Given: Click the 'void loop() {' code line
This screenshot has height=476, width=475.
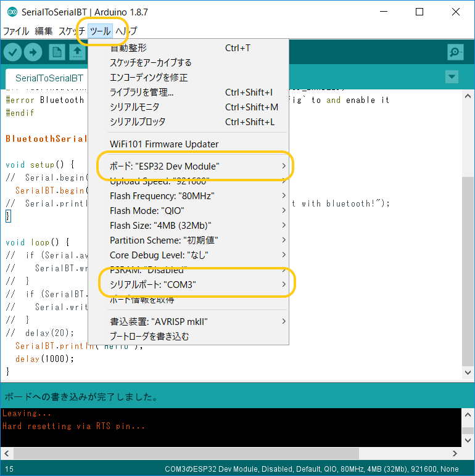Looking at the screenshot, I should [38, 242].
